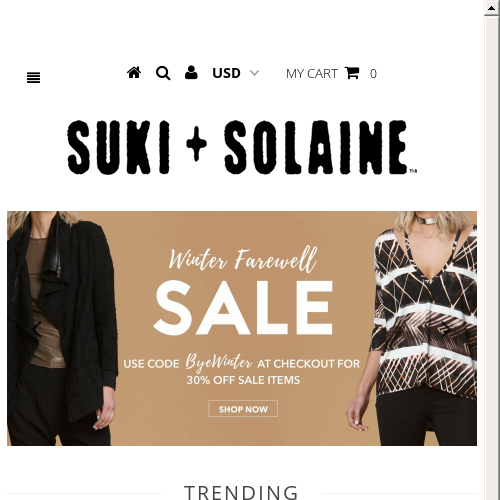Image resolution: width=500 pixels, height=500 pixels.
Task: Expand the chevron beside USD
Action: pyautogui.click(x=254, y=73)
